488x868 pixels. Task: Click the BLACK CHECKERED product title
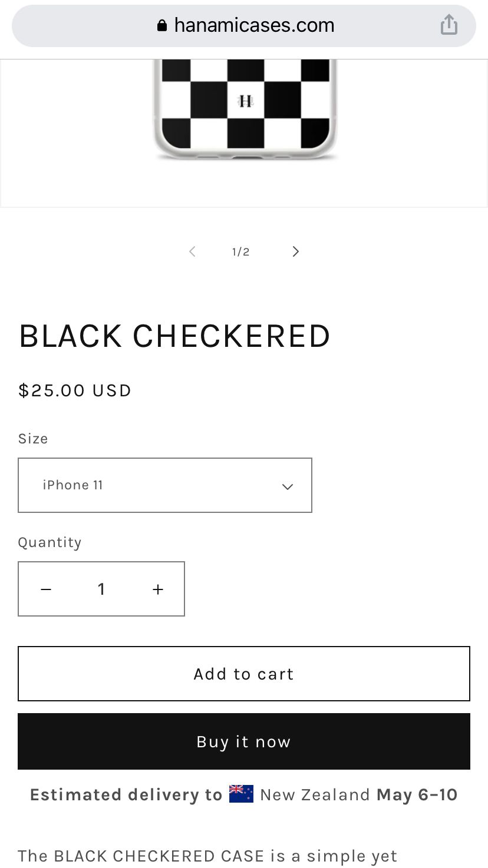174,336
